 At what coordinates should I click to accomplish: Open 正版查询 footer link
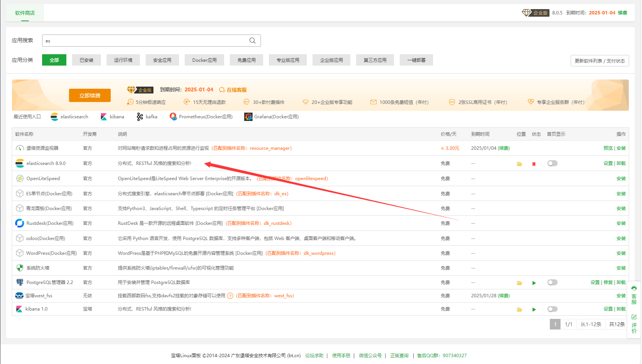coord(400,356)
